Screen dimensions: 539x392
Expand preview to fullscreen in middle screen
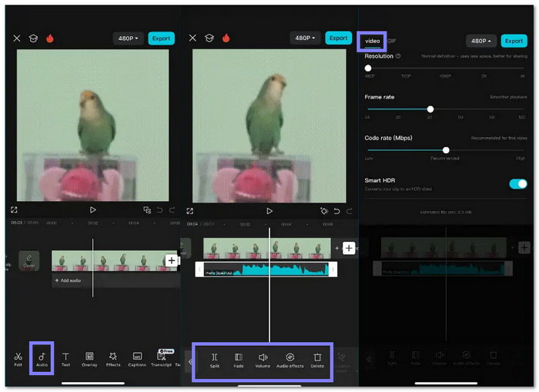[x=189, y=211]
